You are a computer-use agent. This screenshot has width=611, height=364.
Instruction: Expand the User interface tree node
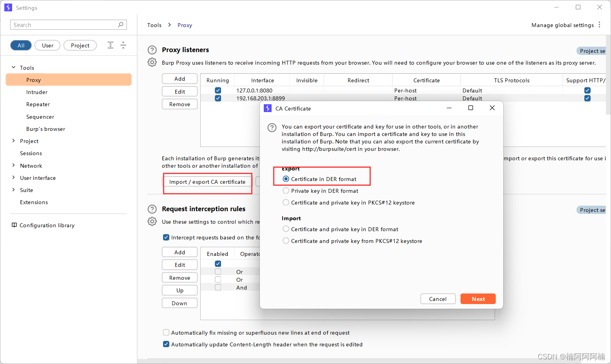point(14,177)
